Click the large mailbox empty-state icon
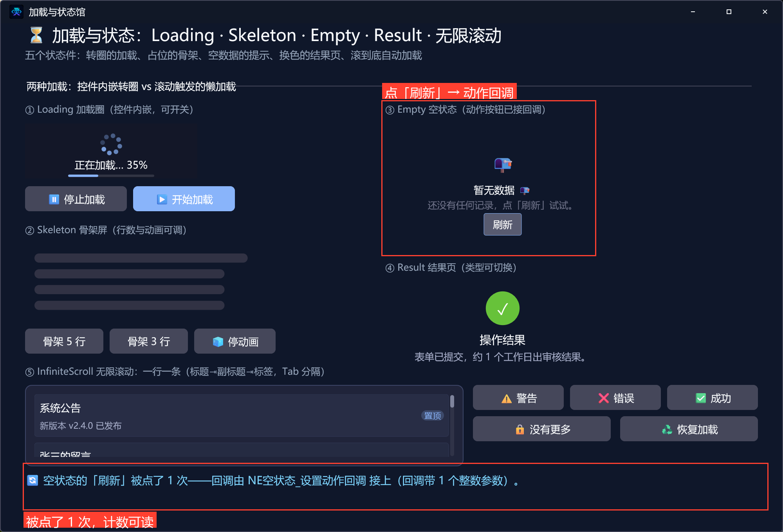Viewport: 783px width, 532px height. coord(503,164)
